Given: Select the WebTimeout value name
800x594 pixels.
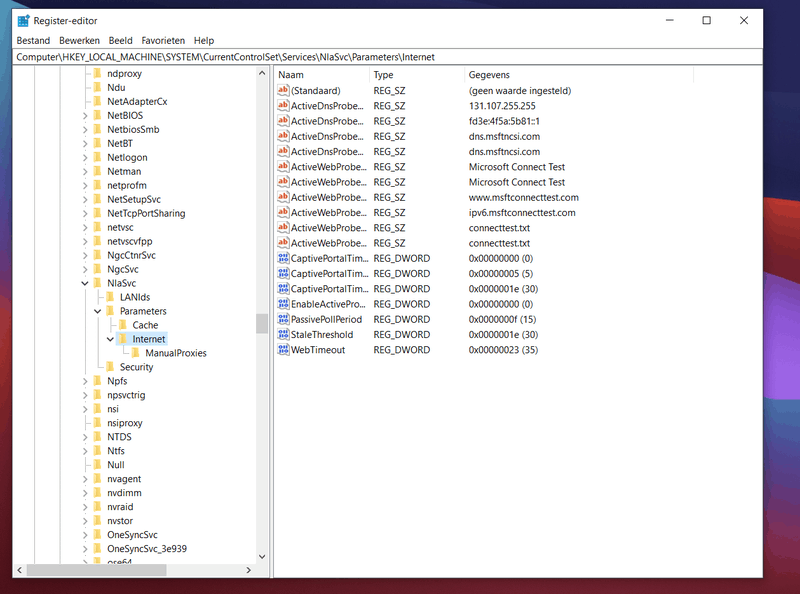Looking at the screenshot, I should (x=318, y=350).
